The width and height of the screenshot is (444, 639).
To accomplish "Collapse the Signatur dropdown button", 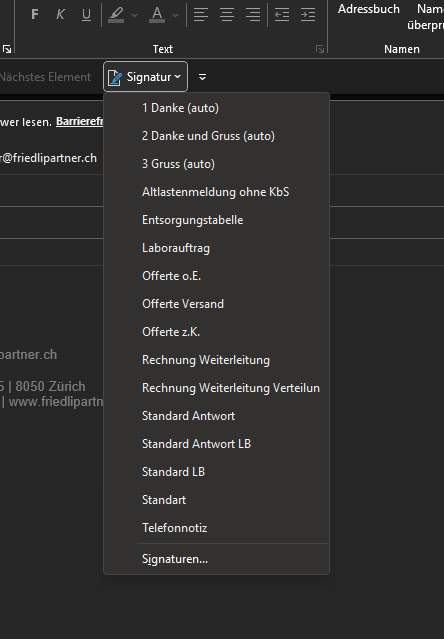I will [145, 77].
